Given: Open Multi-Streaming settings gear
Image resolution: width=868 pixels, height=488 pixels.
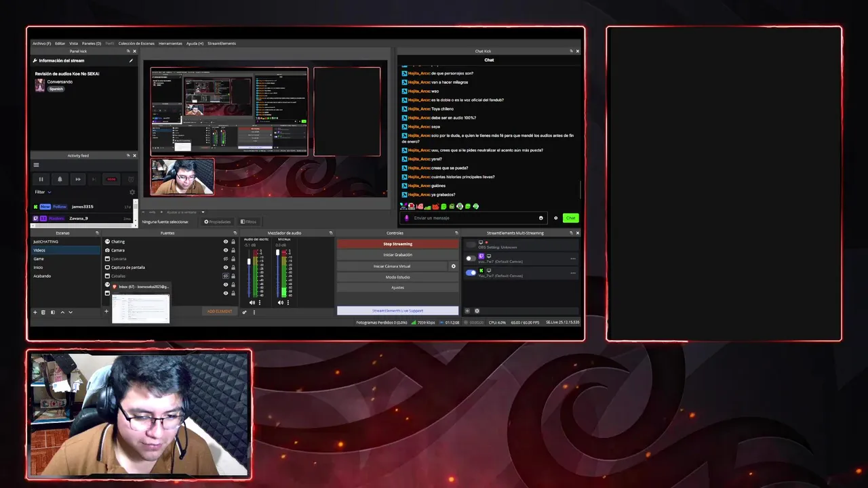Looking at the screenshot, I should 477,311.
